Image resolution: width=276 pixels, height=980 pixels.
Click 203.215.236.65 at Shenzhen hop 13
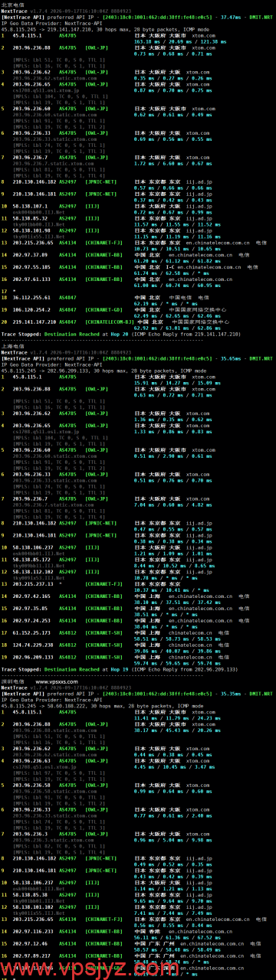(x=32, y=919)
